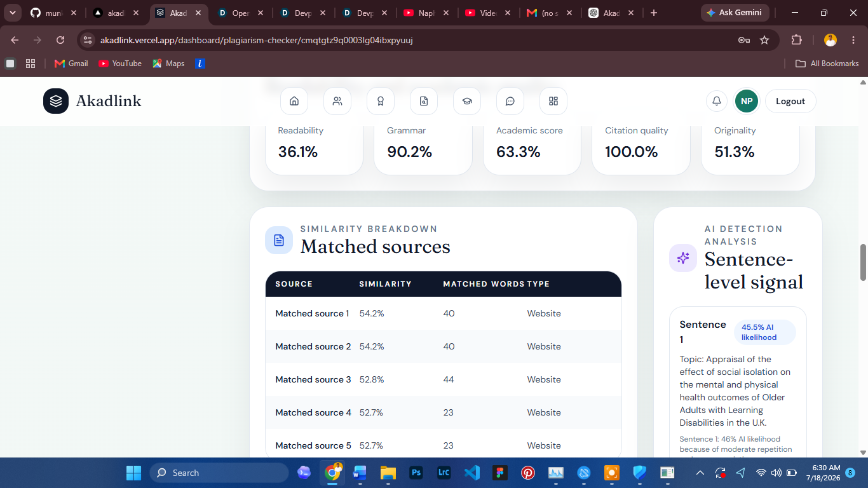Open the home icon in Akadlink navbar
The image size is (868, 488).
click(x=294, y=101)
